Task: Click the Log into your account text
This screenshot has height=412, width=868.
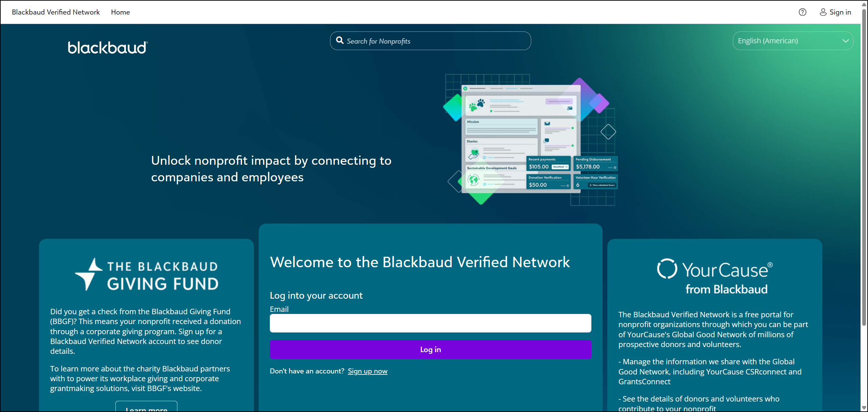Action: [x=316, y=296]
